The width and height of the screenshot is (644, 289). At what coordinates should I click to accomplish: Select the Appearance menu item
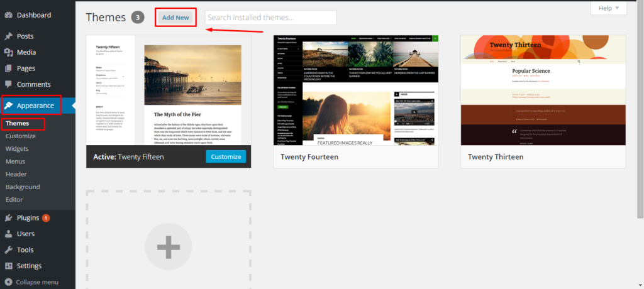(x=35, y=106)
